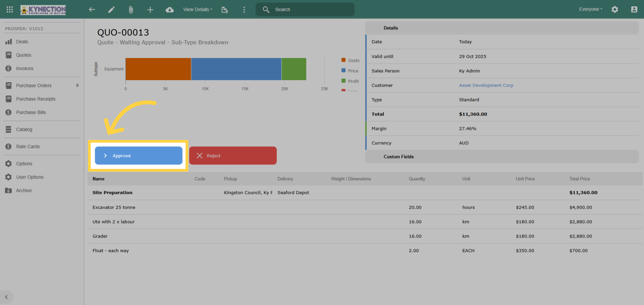Click the pencil edit icon
Image resolution: width=644 pixels, height=305 pixels.
coord(111,10)
